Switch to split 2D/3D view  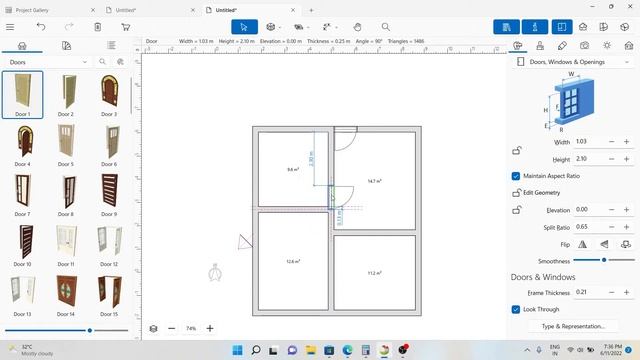pos(604,27)
